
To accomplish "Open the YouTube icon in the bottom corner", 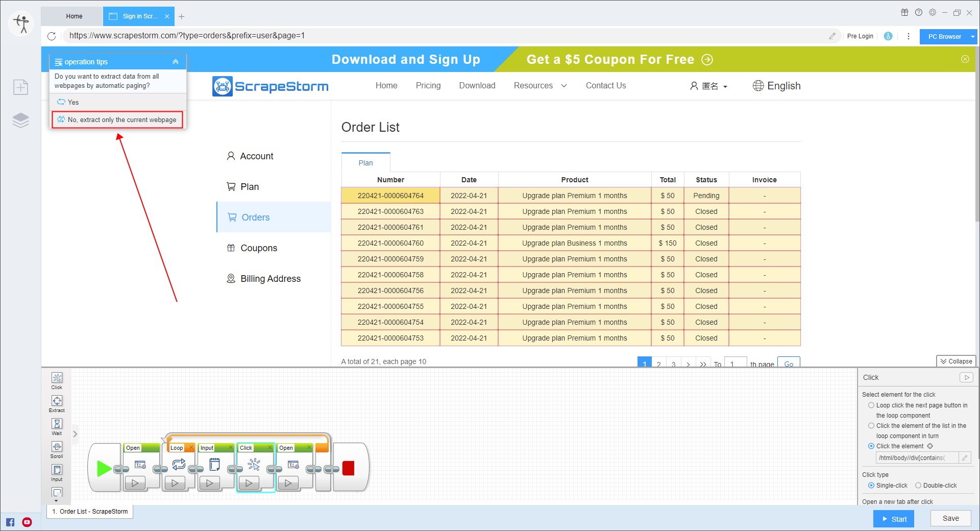I will pyautogui.click(x=27, y=522).
